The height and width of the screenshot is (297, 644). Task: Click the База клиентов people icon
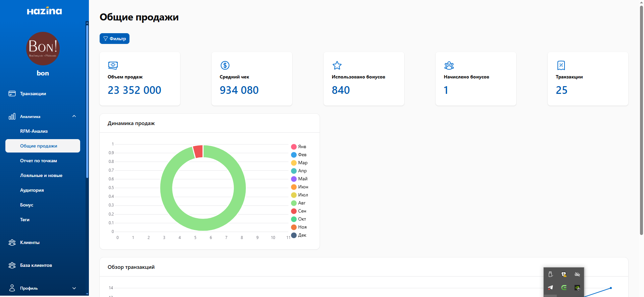12,265
